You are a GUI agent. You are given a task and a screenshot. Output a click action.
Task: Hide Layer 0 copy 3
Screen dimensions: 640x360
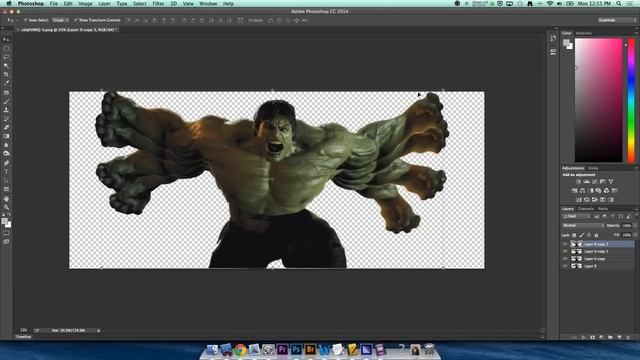tap(565, 244)
